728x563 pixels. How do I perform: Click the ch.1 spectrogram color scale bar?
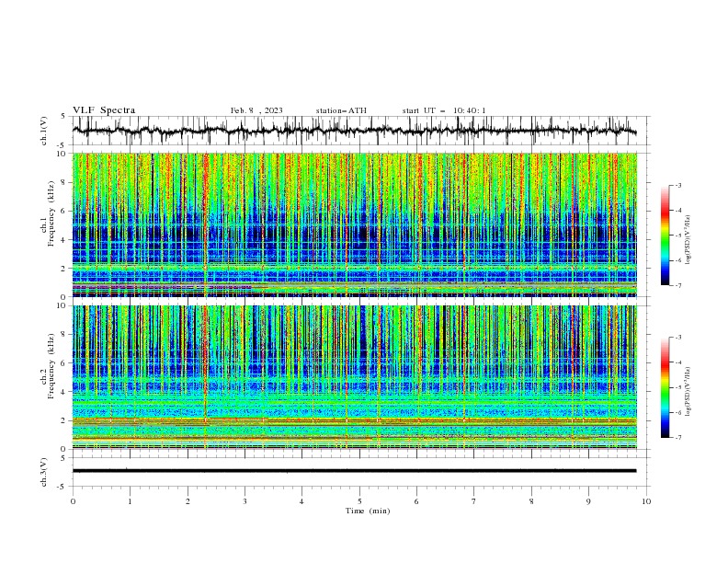pos(665,236)
